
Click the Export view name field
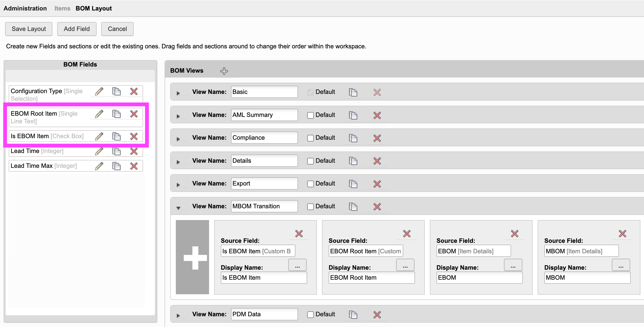point(264,183)
